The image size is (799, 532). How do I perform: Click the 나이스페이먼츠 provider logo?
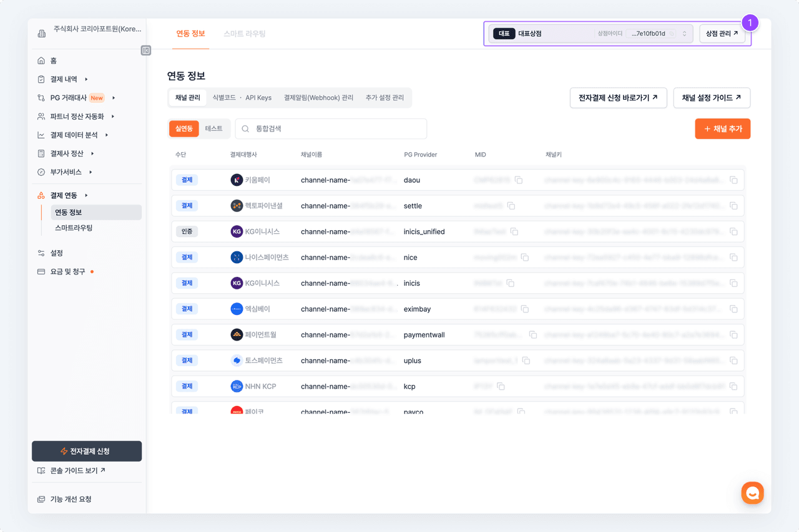(237, 257)
